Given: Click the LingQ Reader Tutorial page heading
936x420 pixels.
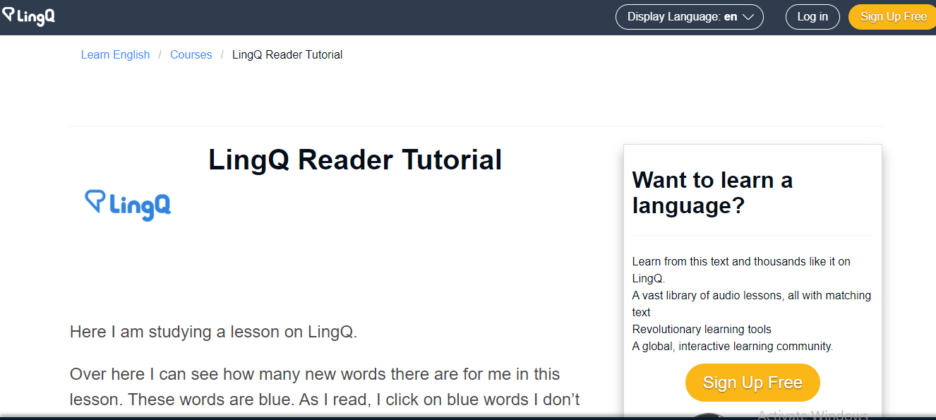Looking at the screenshot, I should point(355,160).
